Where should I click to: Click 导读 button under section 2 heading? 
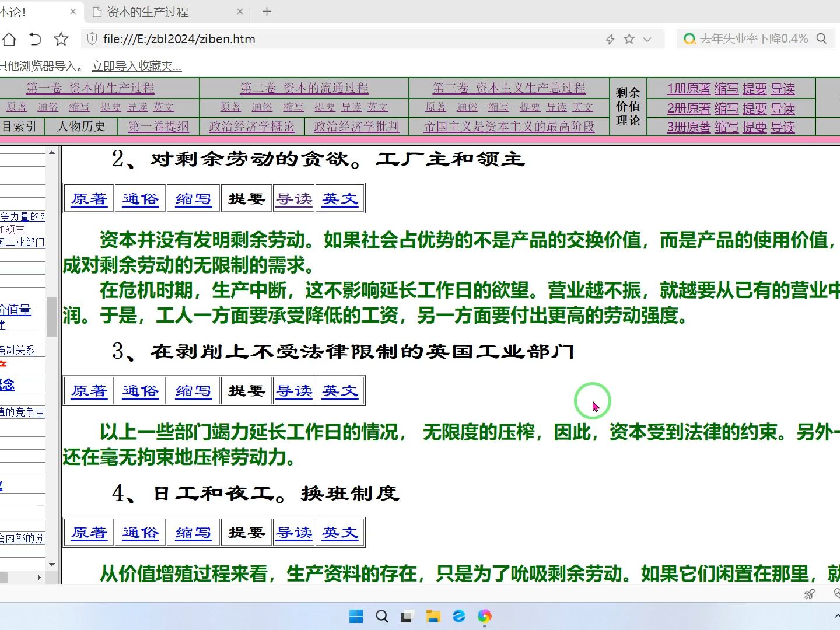pos(294,199)
